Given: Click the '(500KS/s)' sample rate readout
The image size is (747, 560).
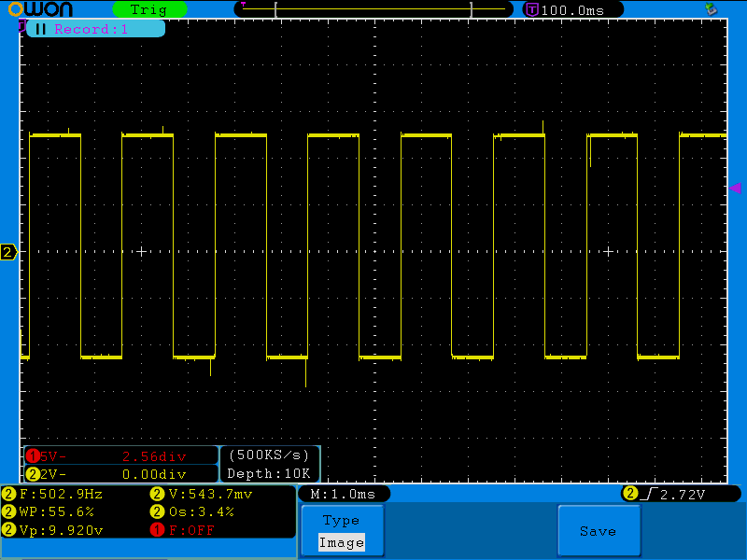Looking at the screenshot, I should click(x=269, y=455).
